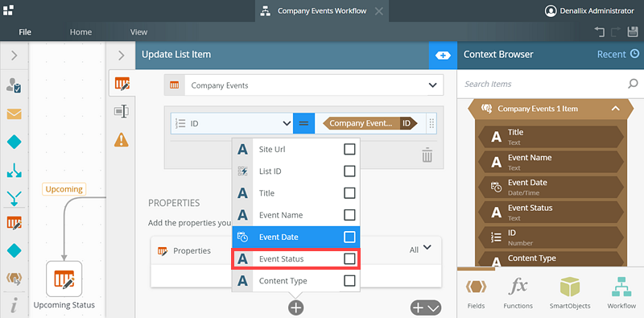Tick the Event Date checkbox
Viewport: 644px width, 318px height.
click(x=349, y=237)
